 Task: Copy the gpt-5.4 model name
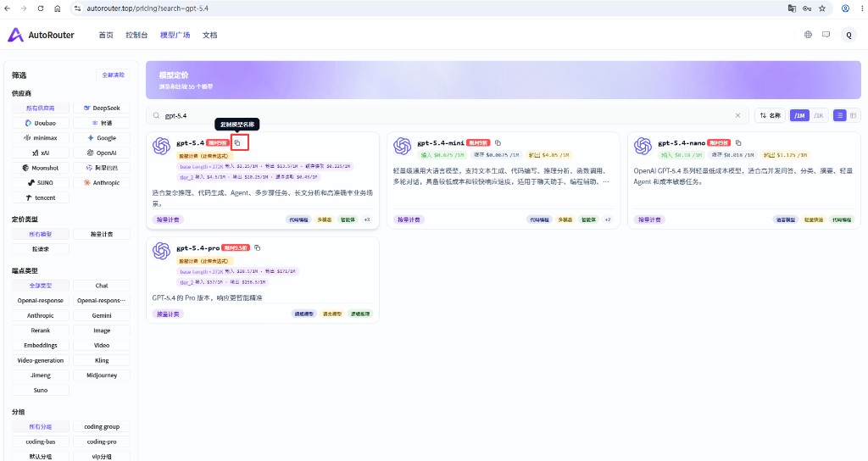(x=237, y=142)
